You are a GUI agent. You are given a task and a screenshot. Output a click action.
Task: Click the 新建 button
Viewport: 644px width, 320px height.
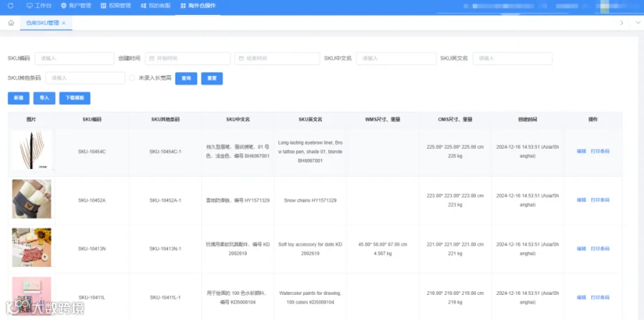[19, 98]
